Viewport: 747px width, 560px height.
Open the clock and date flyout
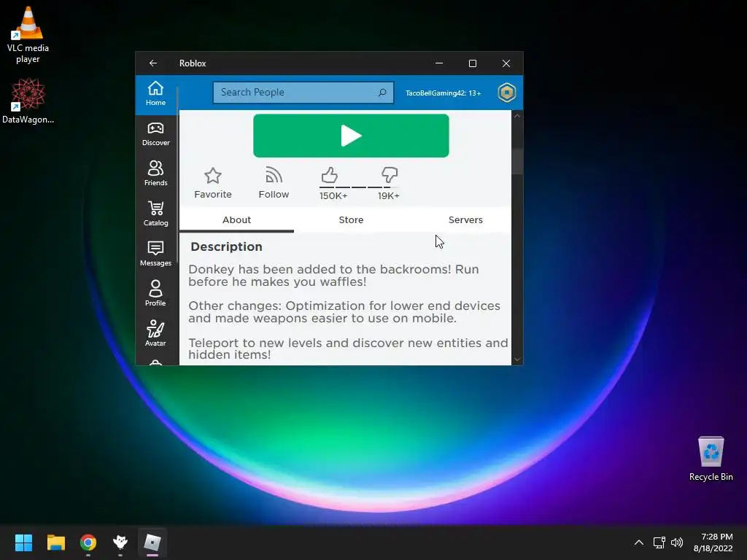(x=713, y=542)
